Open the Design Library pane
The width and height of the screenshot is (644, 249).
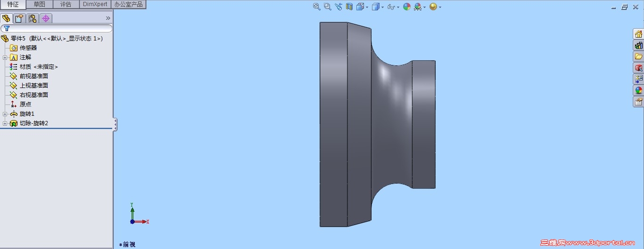pyautogui.click(x=638, y=45)
